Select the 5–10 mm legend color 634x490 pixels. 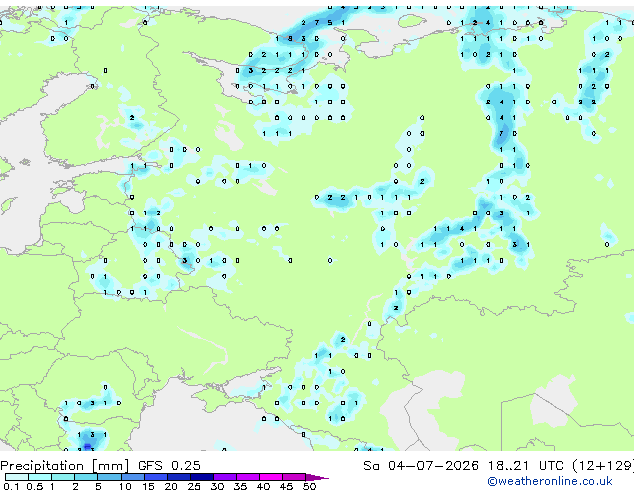coord(110,477)
